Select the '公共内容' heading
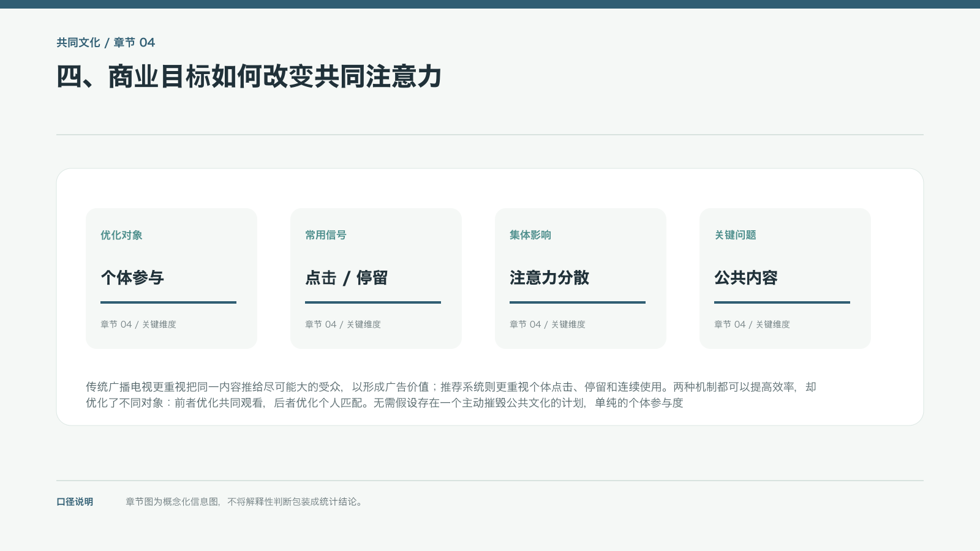The image size is (980, 551). pos(746,278)
